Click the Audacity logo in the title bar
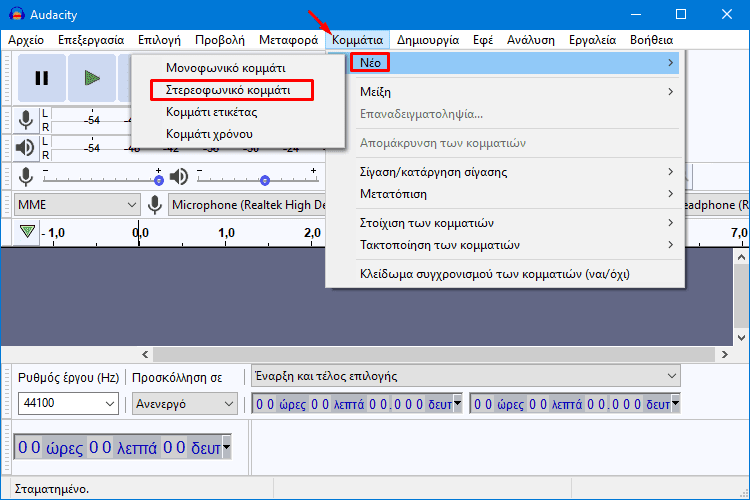 [17, 14]
